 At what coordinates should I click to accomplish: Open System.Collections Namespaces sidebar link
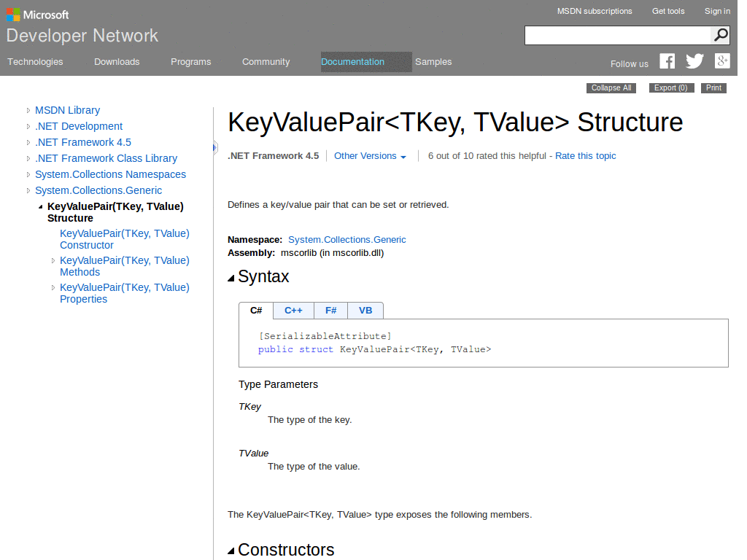pyautogui.click(x=110, y=175)
